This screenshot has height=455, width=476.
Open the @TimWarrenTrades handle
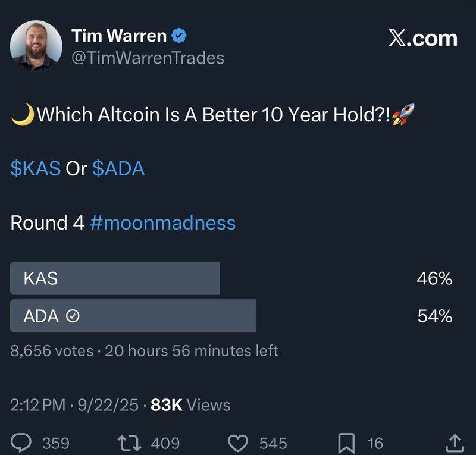148,58
